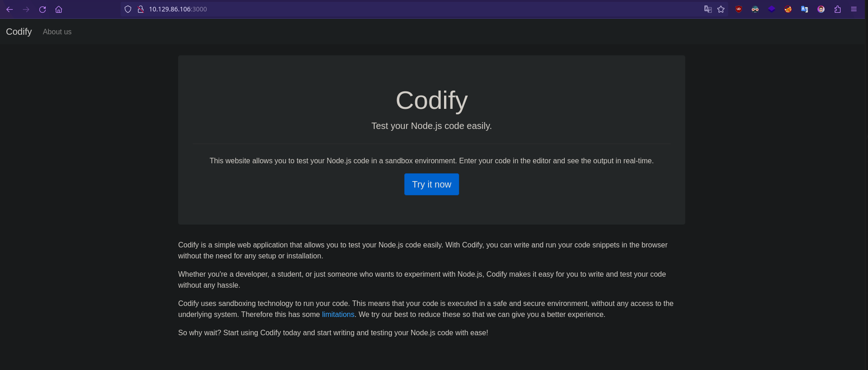
Task: Click the crossed-out fox extension icon
Action: pos(788,9)
